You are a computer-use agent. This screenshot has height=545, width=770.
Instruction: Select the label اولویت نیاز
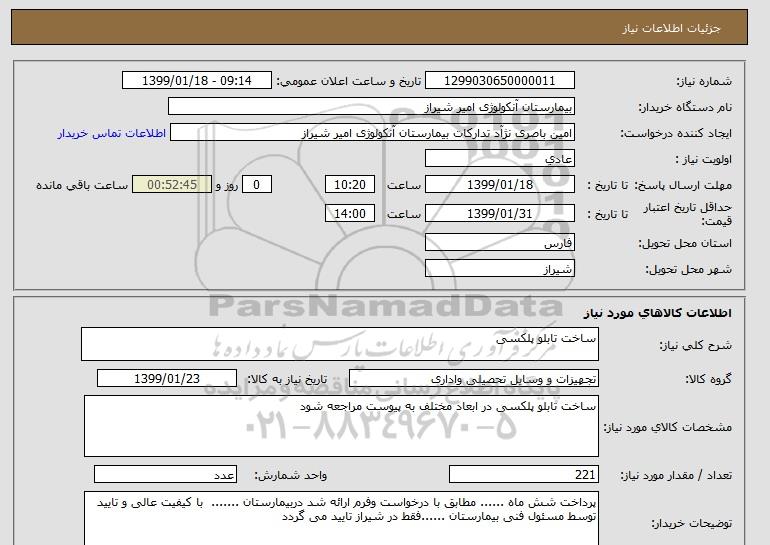click(704, 159)
